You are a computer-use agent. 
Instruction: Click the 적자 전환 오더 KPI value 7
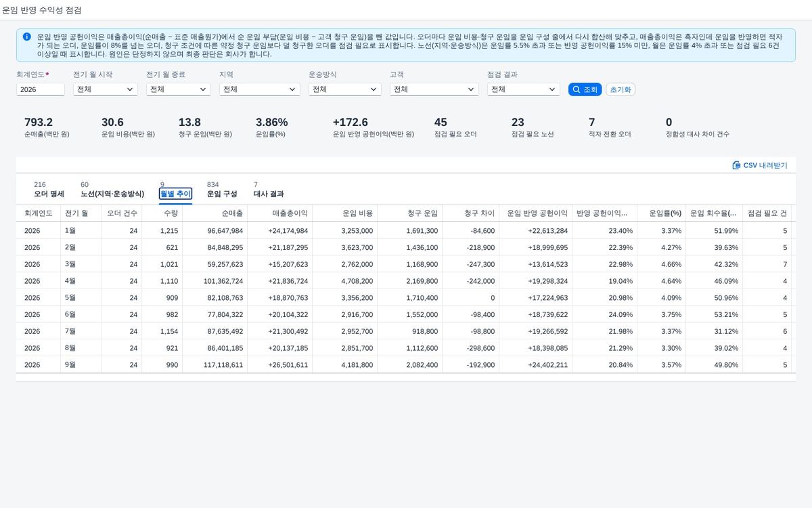[592, 123]
